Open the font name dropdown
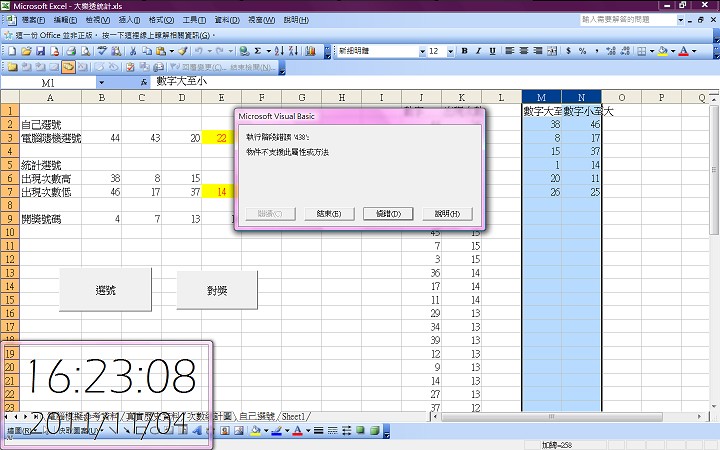Image resolution: width=720 pixels, height=450 pixels. 422,51
